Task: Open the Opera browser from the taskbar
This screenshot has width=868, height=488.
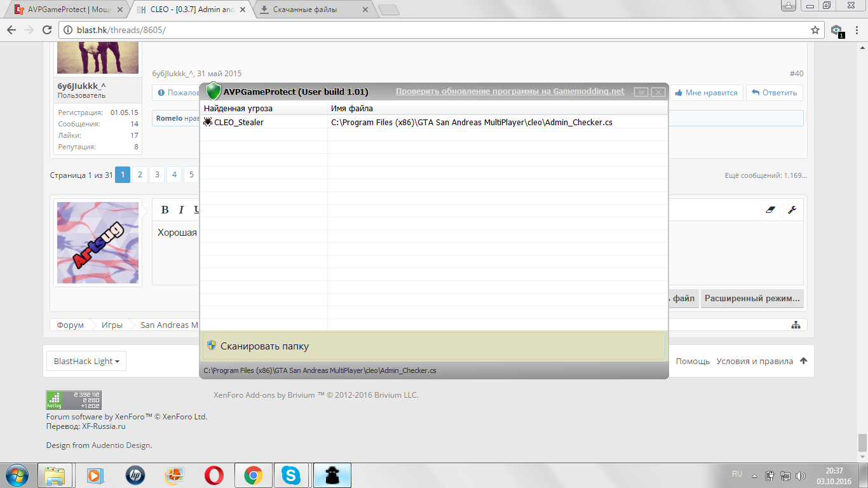Action: [x=214, y=475]
